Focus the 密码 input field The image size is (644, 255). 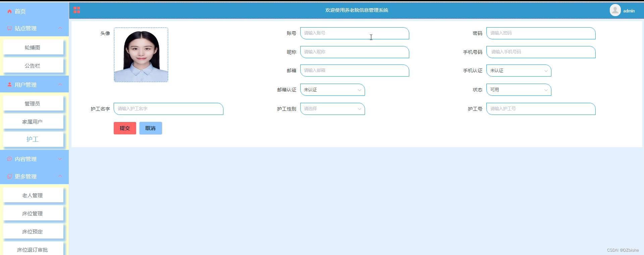[x=541, y=33]
